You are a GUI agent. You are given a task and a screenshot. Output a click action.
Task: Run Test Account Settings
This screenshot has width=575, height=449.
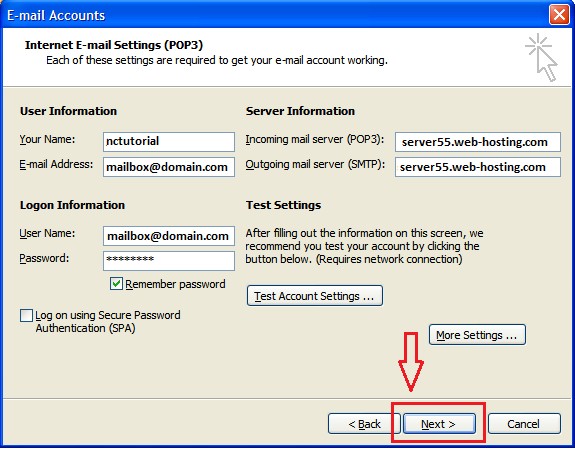click(315, 296)
